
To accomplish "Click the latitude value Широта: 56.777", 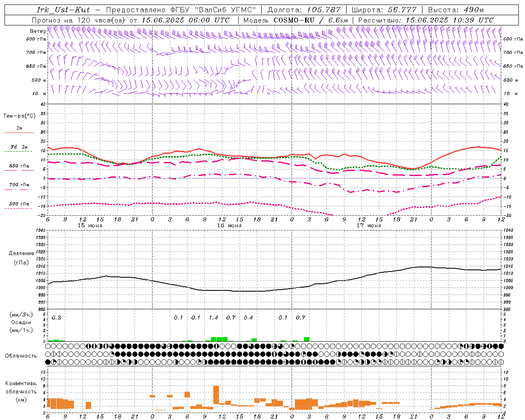I will [x=384, y=10].
